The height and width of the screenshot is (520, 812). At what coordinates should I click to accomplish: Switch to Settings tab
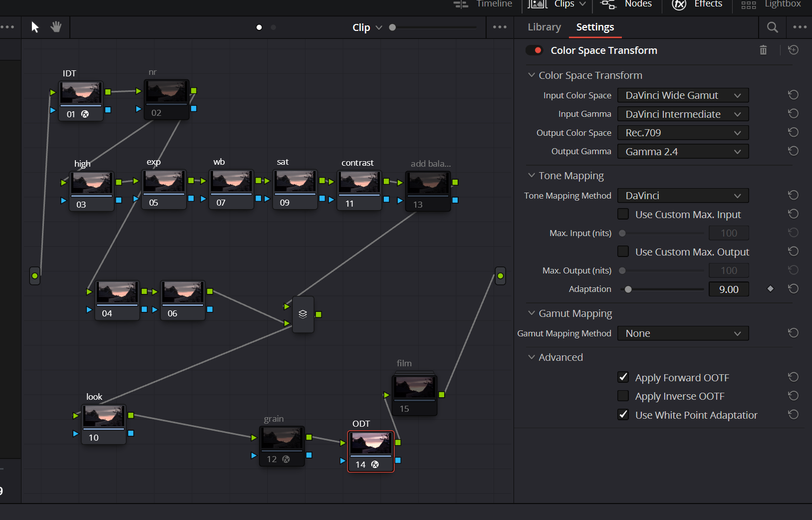595,27
